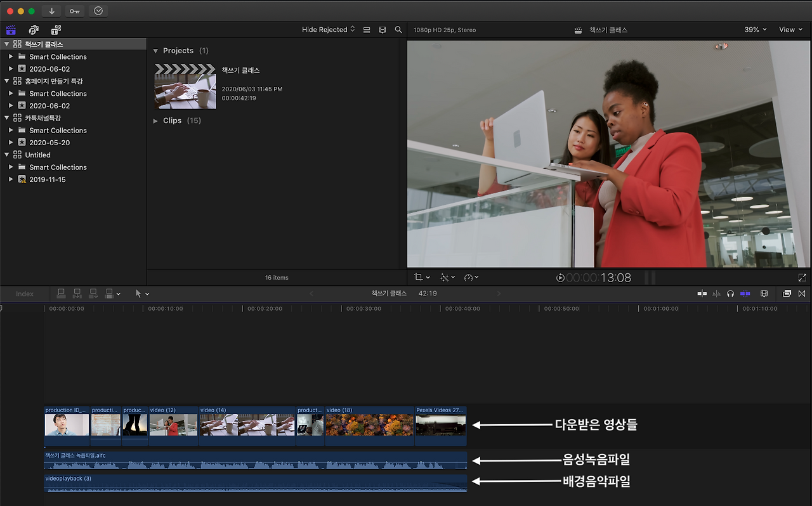Select the 책쓰기 클래스 project thumbnail
Image resolution: width=812 pixels, height=506 pixels.
tap(185, 86)
